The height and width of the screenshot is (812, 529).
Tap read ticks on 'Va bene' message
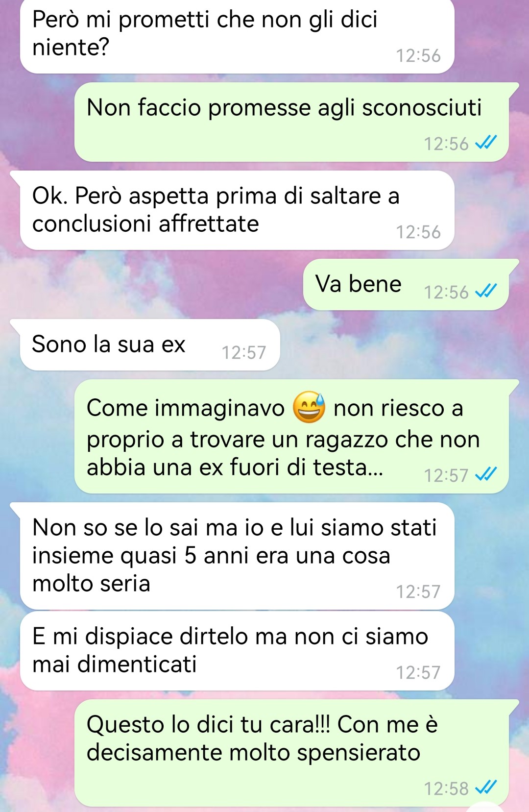[486, 292]
